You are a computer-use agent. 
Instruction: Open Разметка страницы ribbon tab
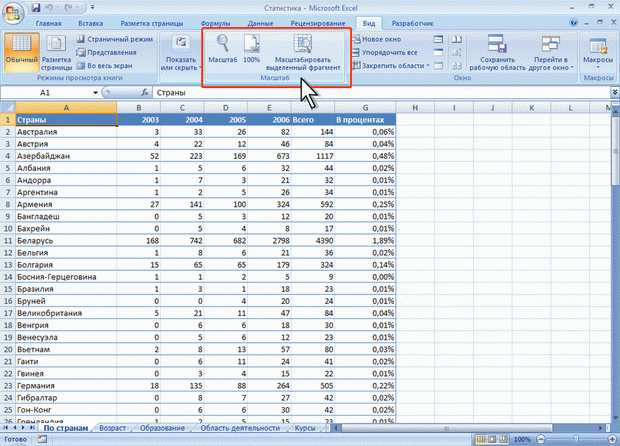[x=152, y=23]
